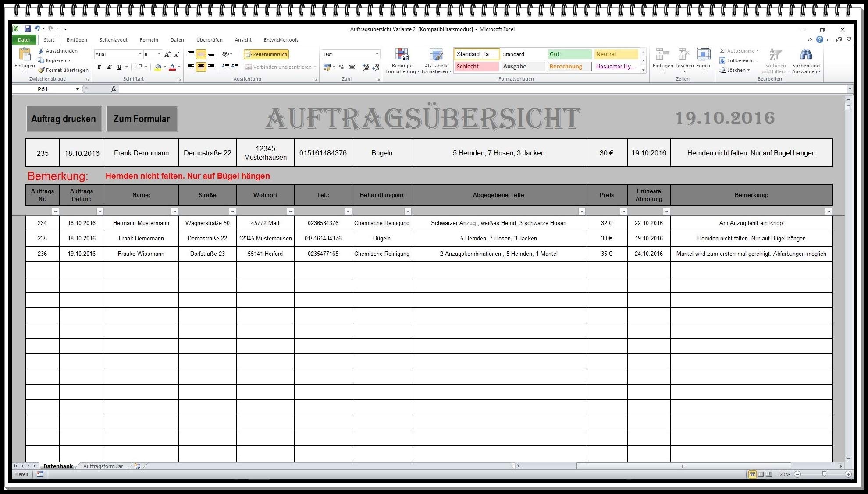This screenshot has height=494, width=868.
Task: Cut selection with Ausschneiden scissors
Action: pos(41,51)
